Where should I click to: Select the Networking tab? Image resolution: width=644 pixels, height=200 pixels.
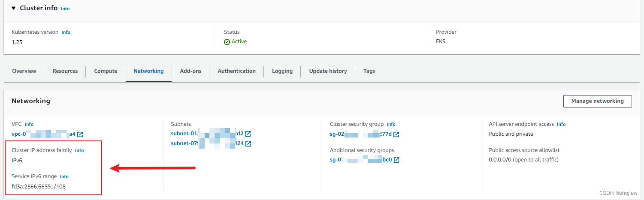tap(148, 71)
